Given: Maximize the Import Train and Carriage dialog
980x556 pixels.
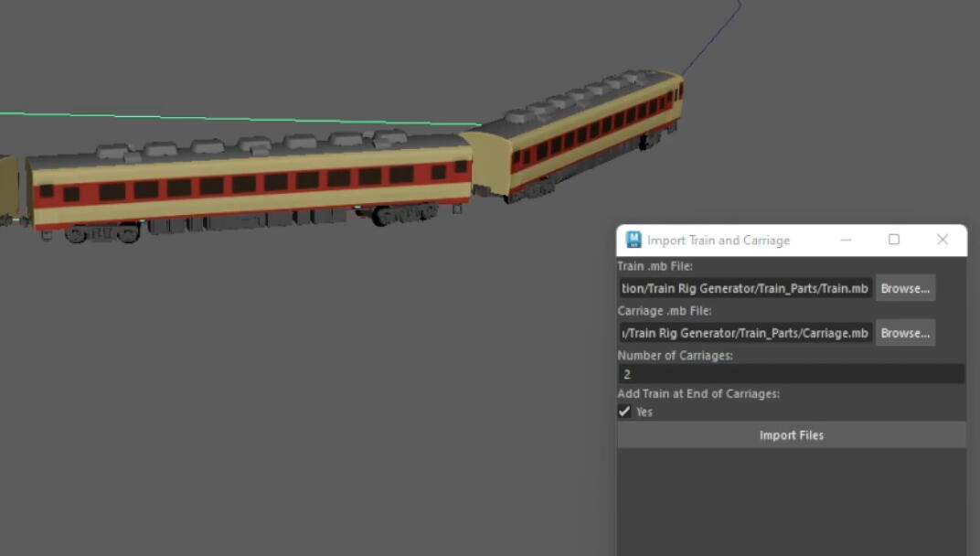Looking at the screenshot, I should point(894,241).
